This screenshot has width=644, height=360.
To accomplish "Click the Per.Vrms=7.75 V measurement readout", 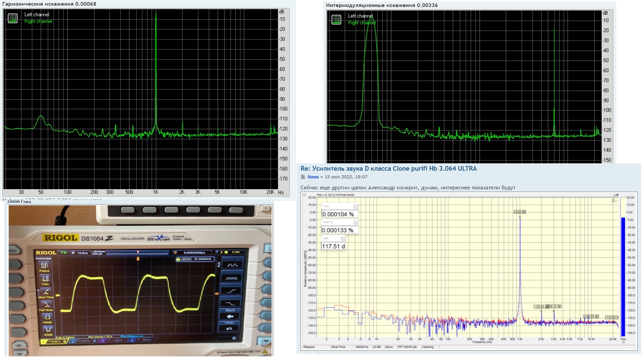I will coord(101,337).
